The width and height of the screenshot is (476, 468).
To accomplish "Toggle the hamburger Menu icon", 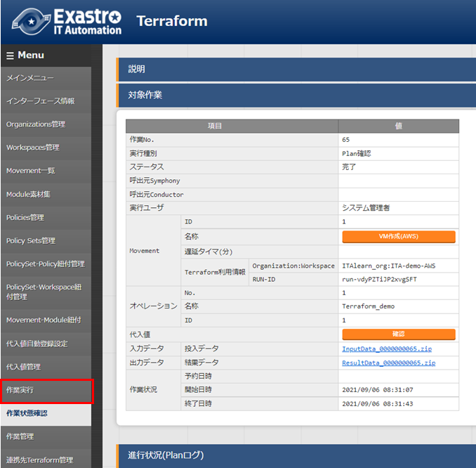I will [10, 56].
